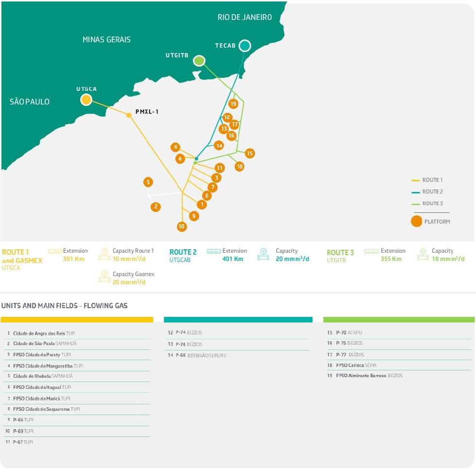Click the Route 2 extension ruler icon
Viewport: 476px width, 470px height.
point(214,251)
